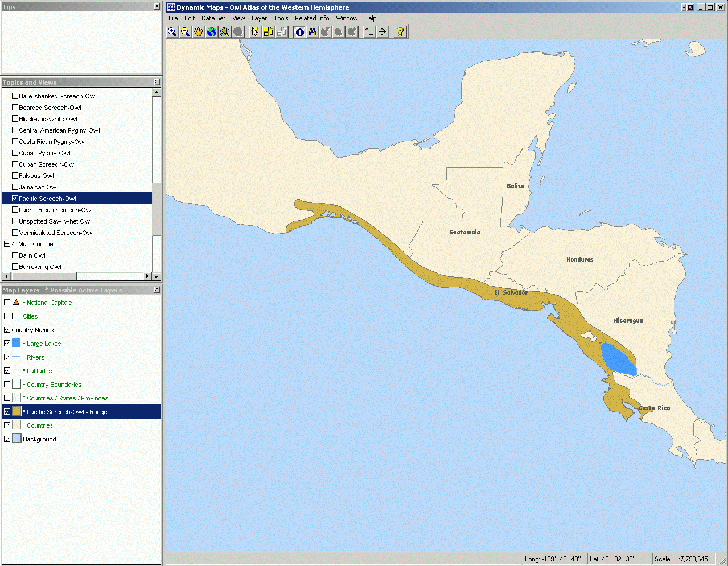Collapse the 4. Multi-Continent tree group

click(7, 244)
